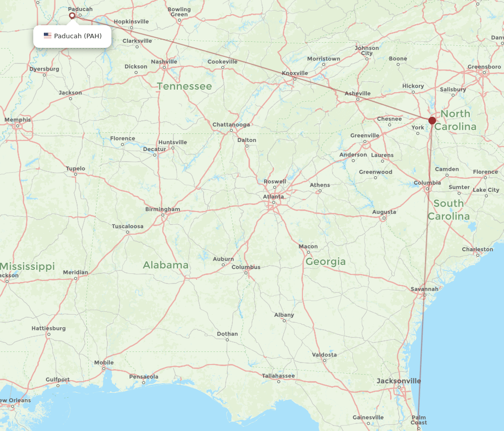Click the Asheville city label
This screenshot has height=431, width=504.
tap(357, 94)
